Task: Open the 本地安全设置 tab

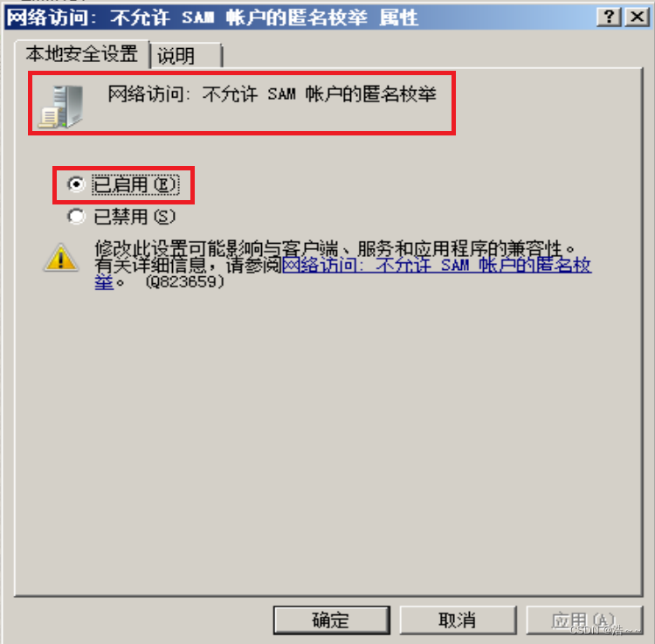Action: 82,54
